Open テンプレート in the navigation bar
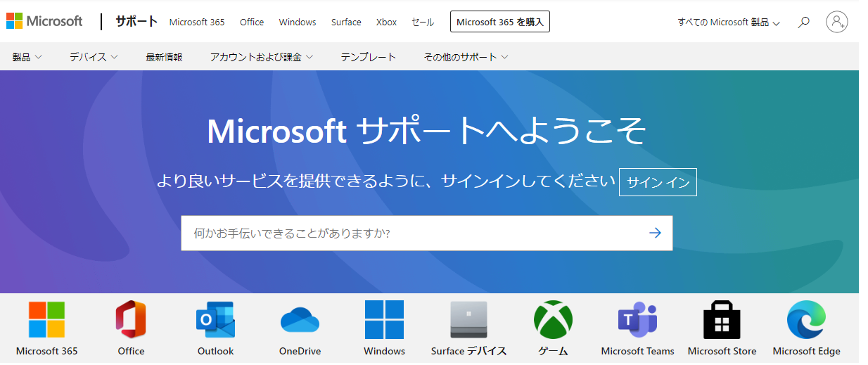Viewport: 868px width, 365px height. pos(369,57)
